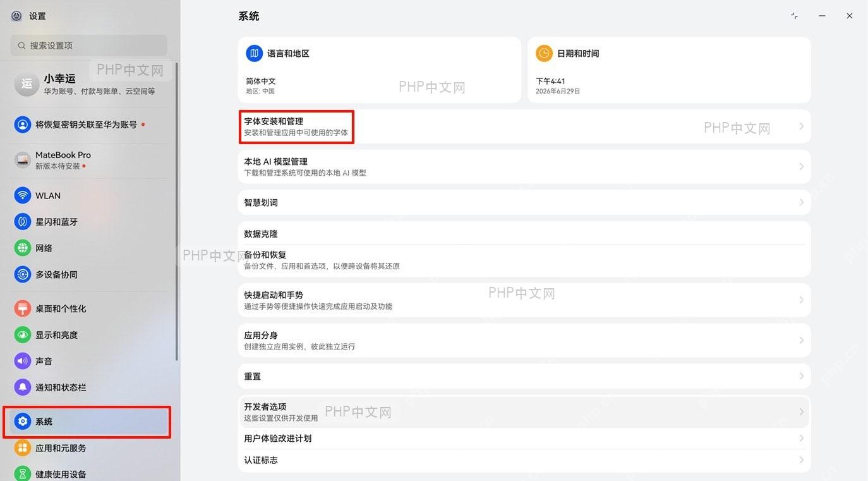Expand 本地 AI 模型管理 with its arrow
The height and width of the screenshot is (481, 868).
[801, 167]
